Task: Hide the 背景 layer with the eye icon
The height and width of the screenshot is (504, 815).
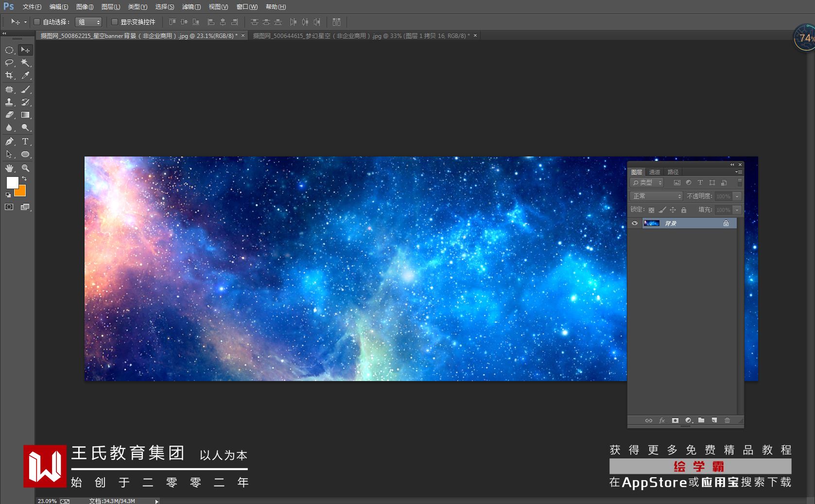Action: [635, 224]
